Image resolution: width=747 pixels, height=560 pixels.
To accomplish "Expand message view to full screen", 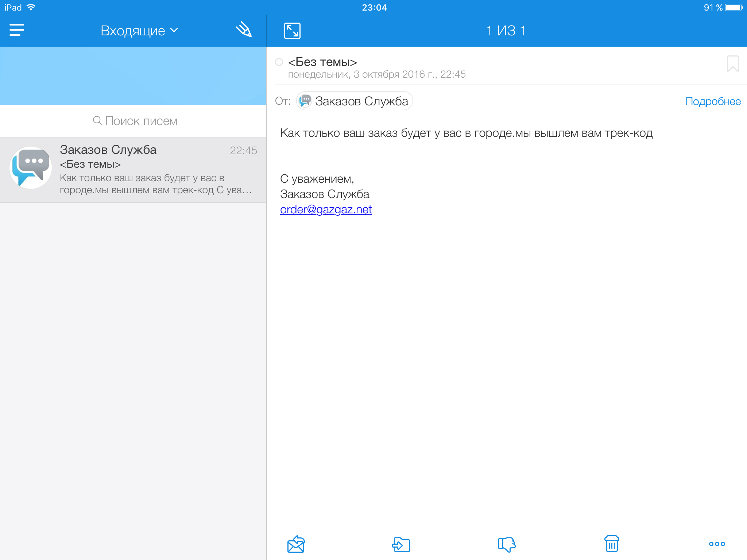I will 292,31.
